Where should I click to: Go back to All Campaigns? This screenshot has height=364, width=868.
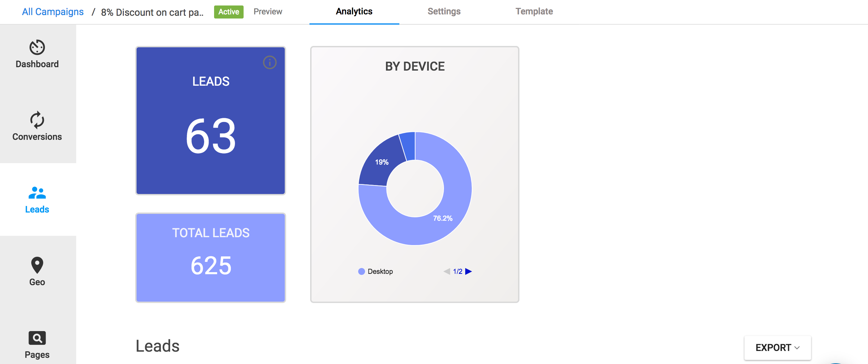[x=53, y=12]
